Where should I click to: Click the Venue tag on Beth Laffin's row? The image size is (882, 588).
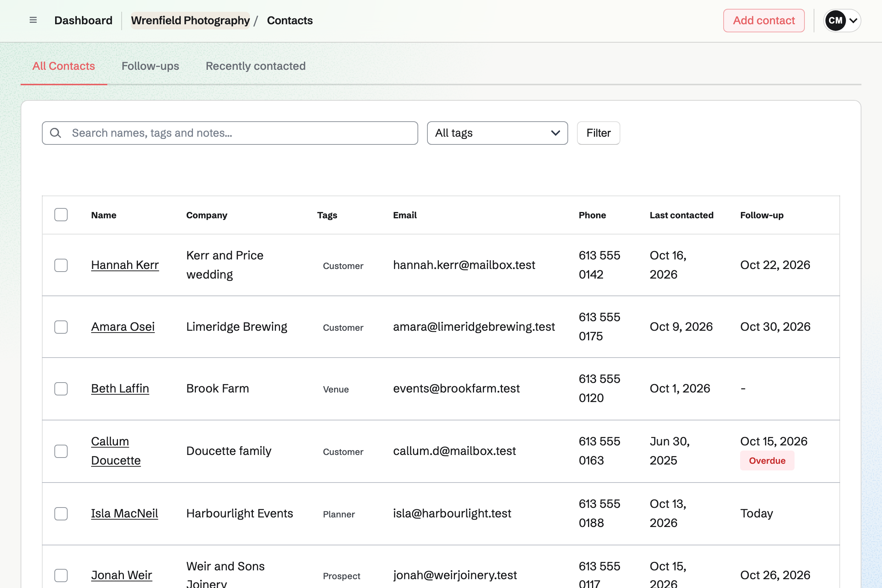click(336, 390)
